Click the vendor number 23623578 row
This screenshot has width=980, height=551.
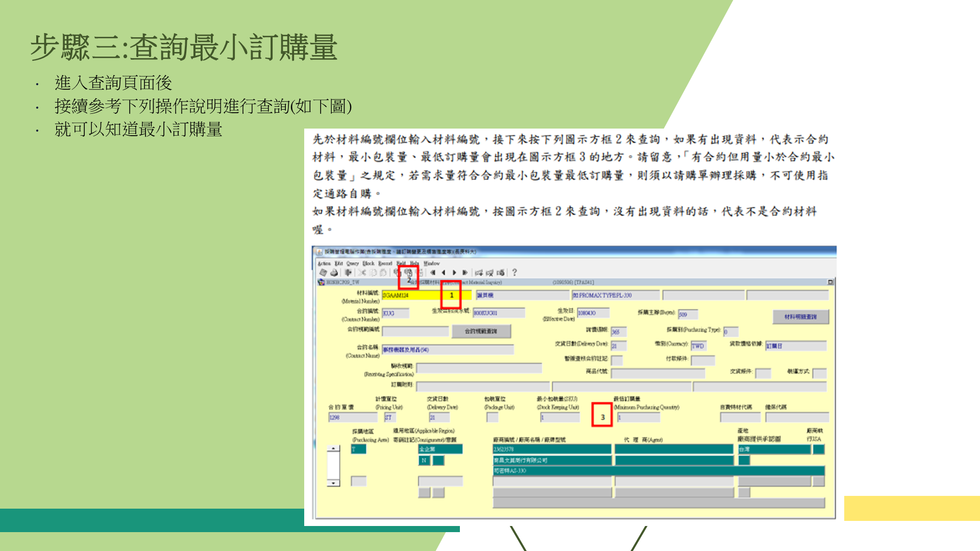pos(552,449)
